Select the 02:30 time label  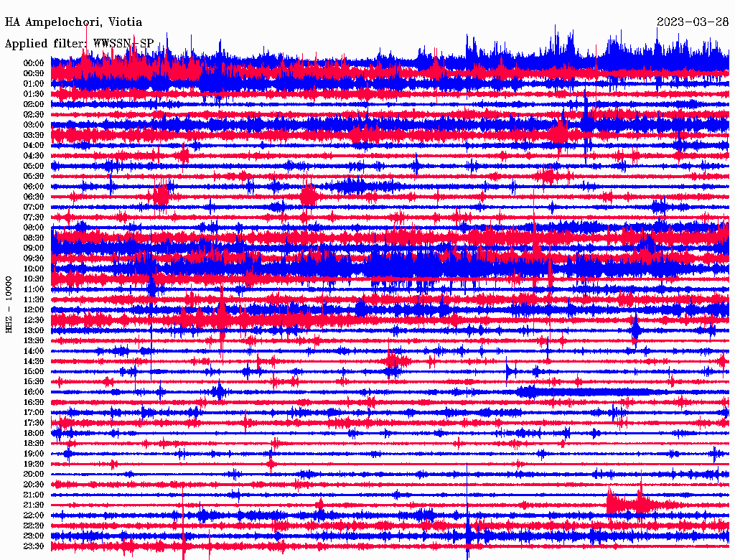tap(34, 115)
